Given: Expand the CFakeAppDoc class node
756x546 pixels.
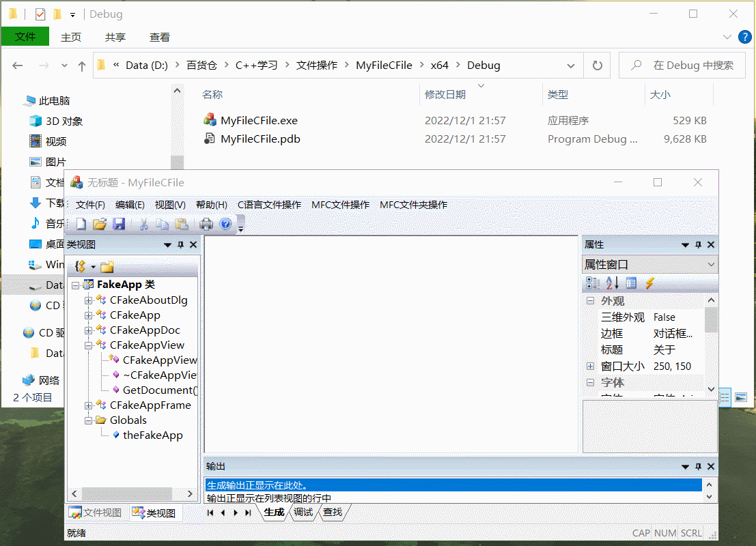Looking at the screenshot, I should coord(88,330).
